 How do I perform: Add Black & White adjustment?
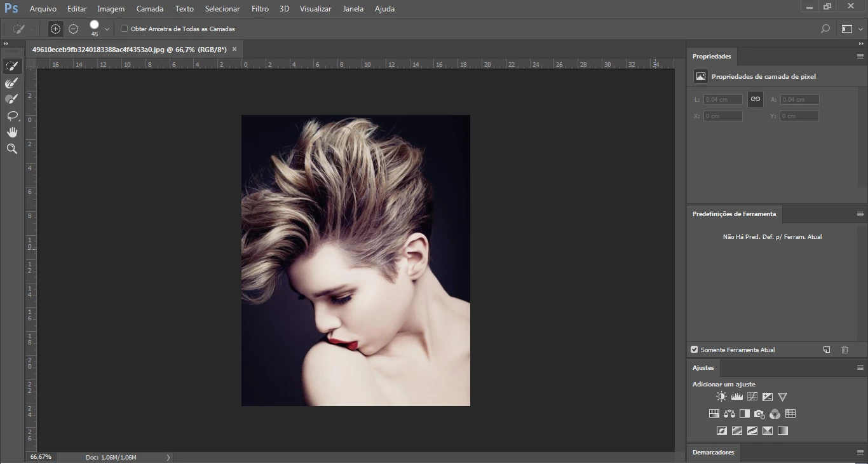click(745, 414)
